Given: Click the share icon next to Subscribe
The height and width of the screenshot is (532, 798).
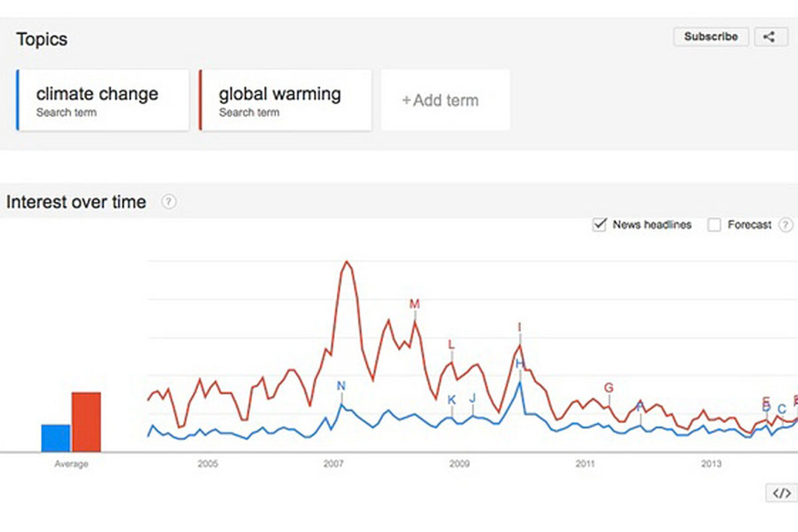Looking at the screenshot, I should 770,37.
